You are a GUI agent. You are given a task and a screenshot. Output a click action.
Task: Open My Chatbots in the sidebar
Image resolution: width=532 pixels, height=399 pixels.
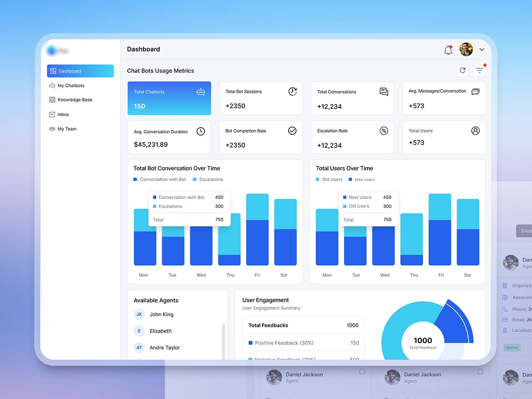[71, 86]
